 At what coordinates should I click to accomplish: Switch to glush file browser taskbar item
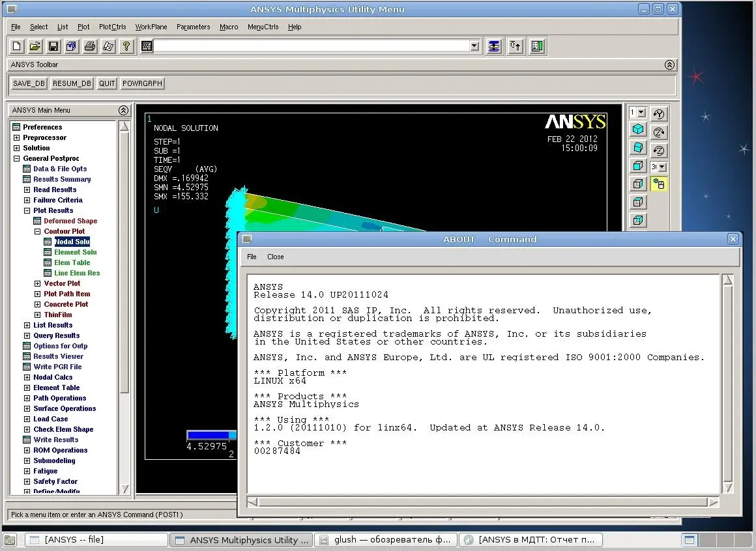[386, 540]
